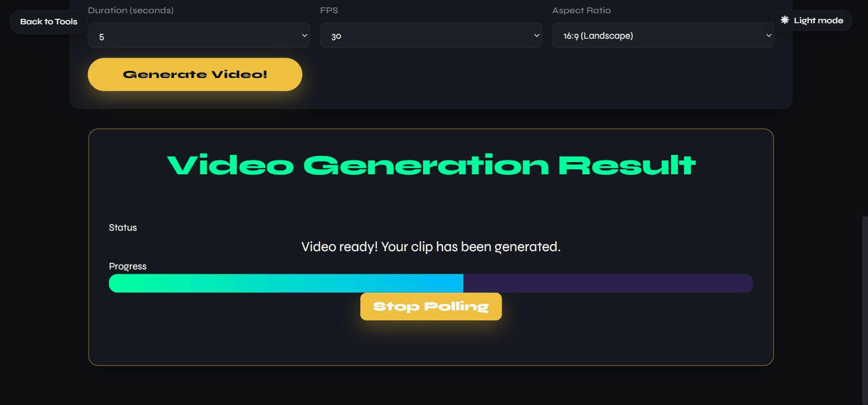
Task: Go back via Back to Tools button
Action: pyautogui.click(x=49, y=22)
